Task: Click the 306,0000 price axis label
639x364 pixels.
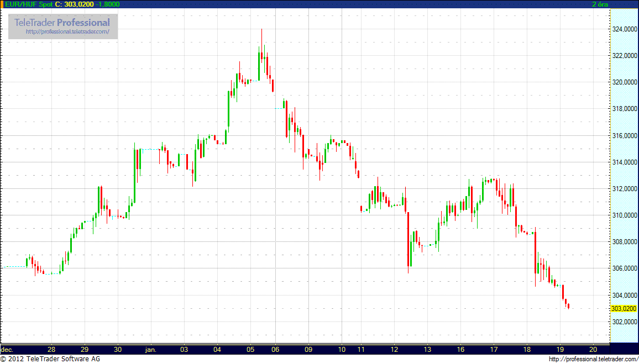Action: click(624, 268)
